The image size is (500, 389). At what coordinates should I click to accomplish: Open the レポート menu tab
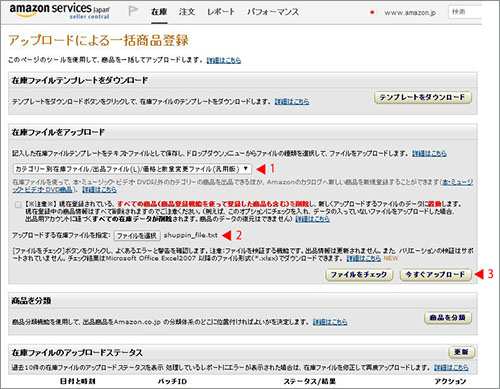pyautogui.click(x=221, y=12)
